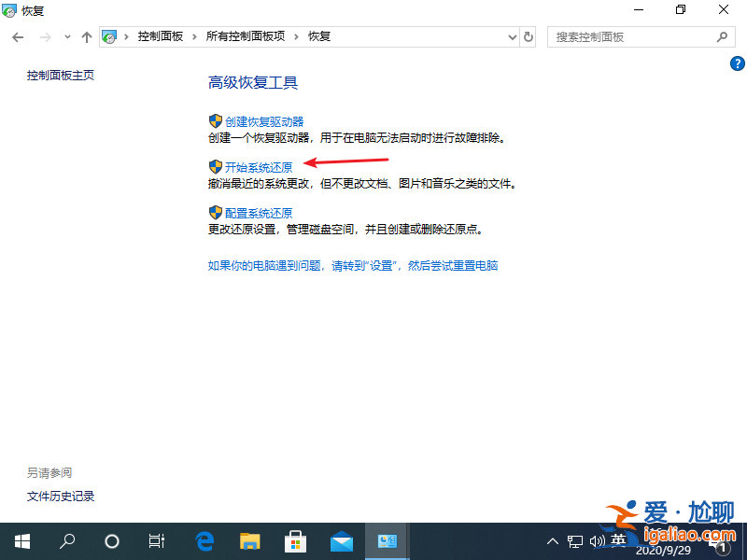Click the blue help question mark icon

(737, 63)
